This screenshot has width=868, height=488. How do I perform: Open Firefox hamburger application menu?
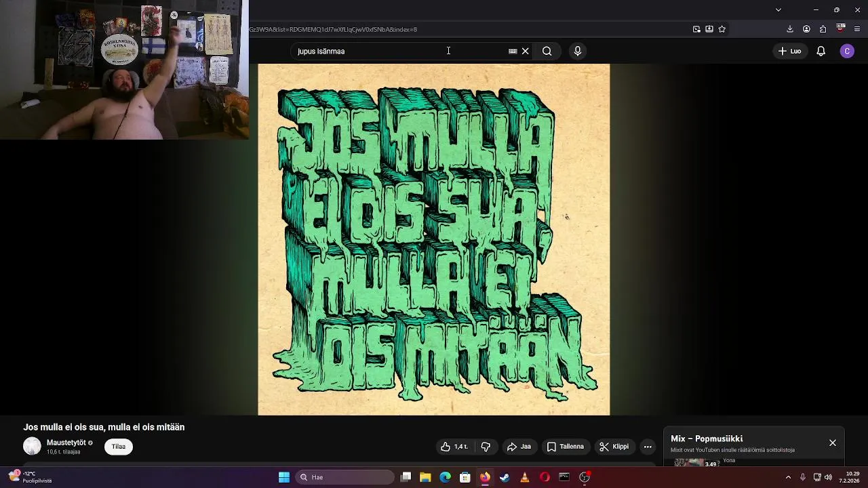[x=857, y=29]
